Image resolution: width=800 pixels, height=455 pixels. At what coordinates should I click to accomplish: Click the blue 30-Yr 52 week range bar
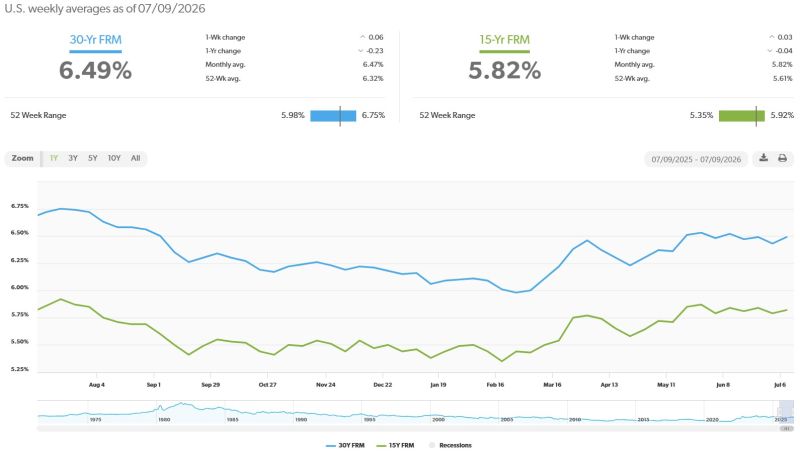click(333, 116)
